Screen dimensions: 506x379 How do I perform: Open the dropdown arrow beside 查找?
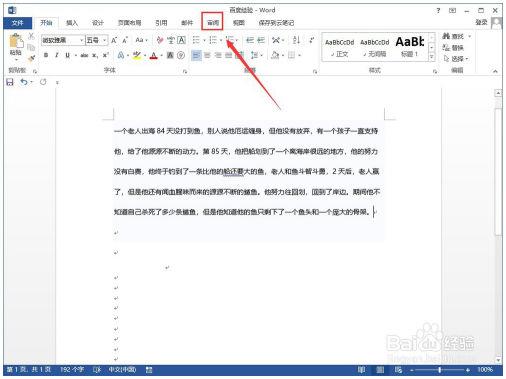point(470,36)
